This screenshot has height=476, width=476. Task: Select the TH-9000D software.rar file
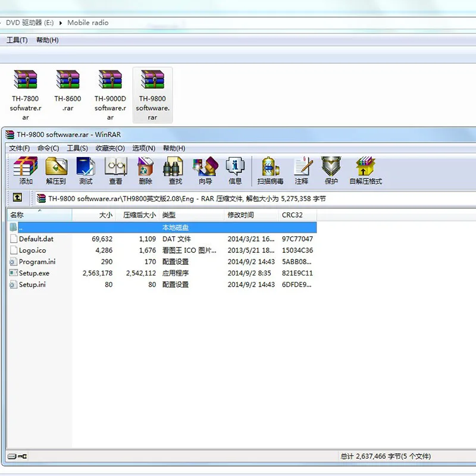point(110,94)
